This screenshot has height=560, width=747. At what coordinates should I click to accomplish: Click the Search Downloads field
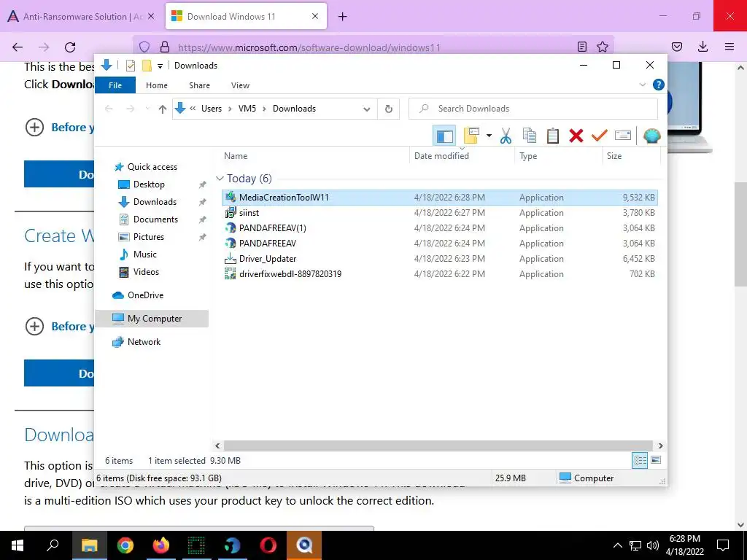[533, 109]
